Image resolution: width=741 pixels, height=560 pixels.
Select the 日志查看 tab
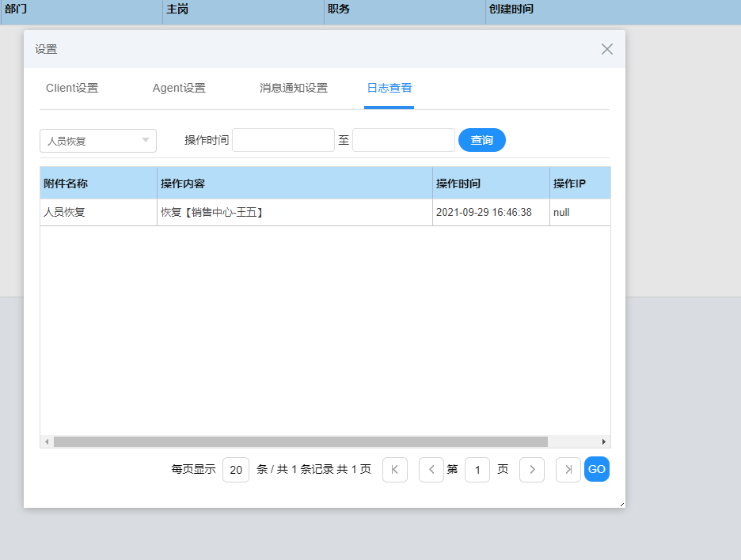tap(389, 89)
